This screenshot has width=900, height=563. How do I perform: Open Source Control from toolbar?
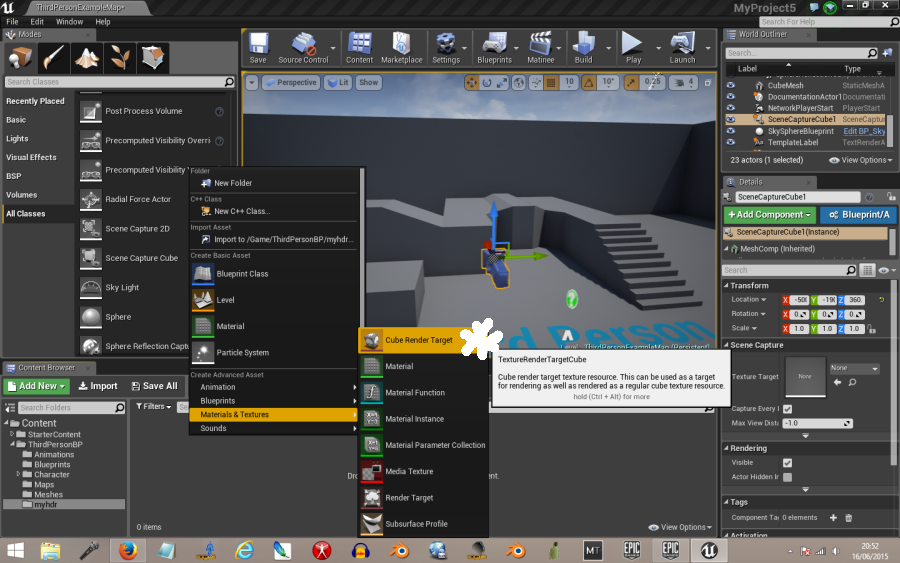click(x=303, y=48)
